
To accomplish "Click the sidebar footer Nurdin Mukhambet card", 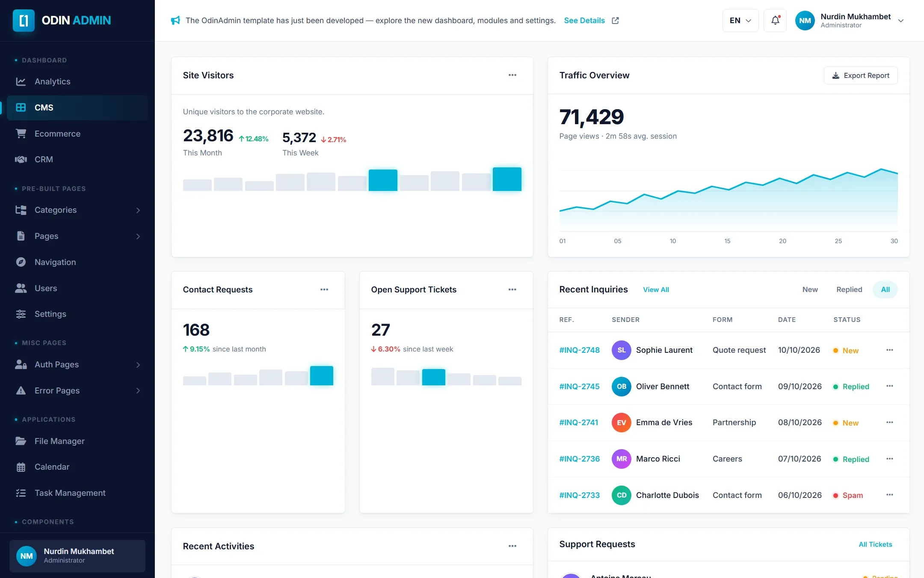I will tap(77, 556).
